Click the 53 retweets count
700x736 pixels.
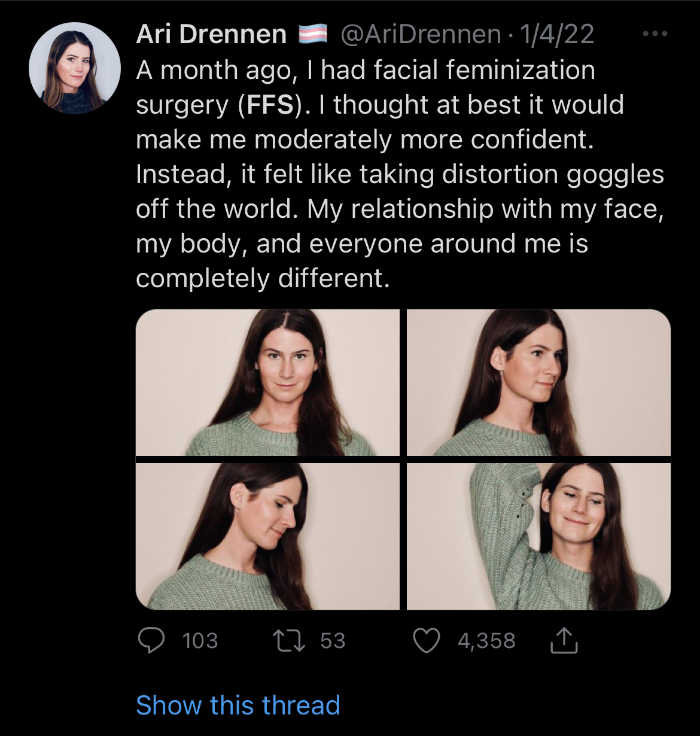(333, 641)
